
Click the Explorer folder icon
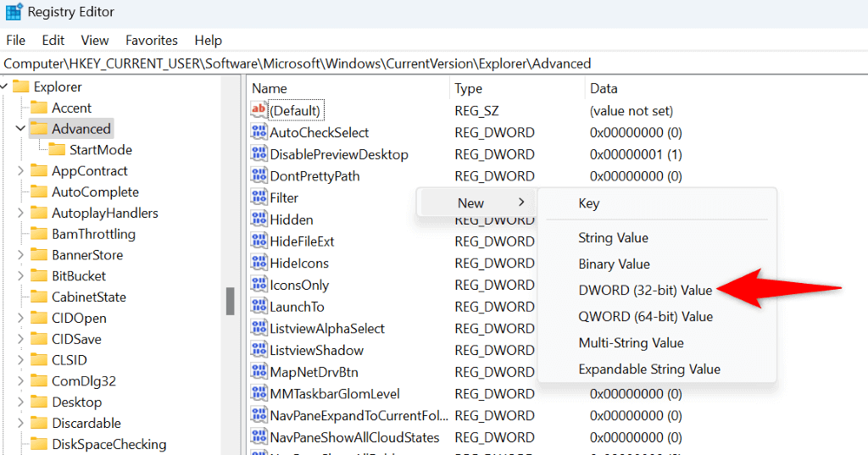(x=20, y=87)
